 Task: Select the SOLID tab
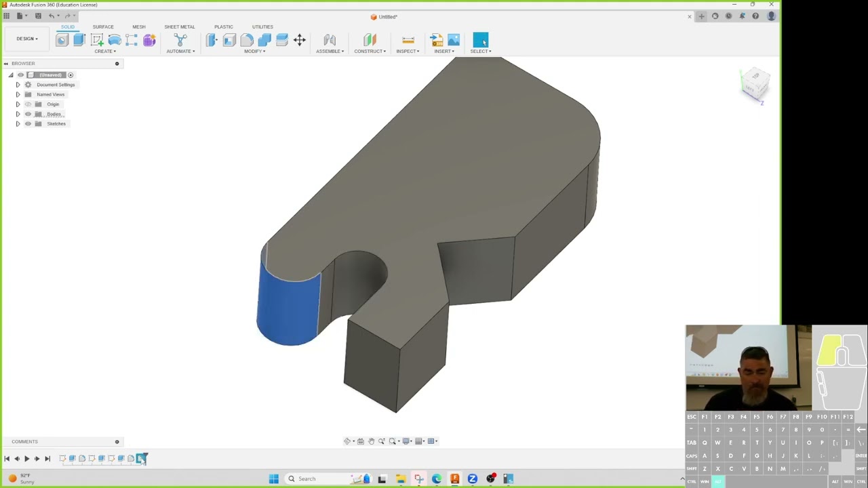[68, 27]
